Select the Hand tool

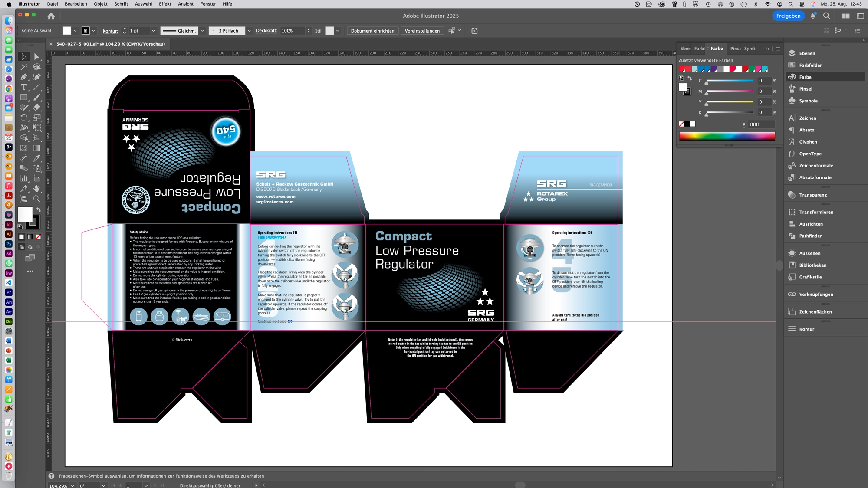point(37,189)
